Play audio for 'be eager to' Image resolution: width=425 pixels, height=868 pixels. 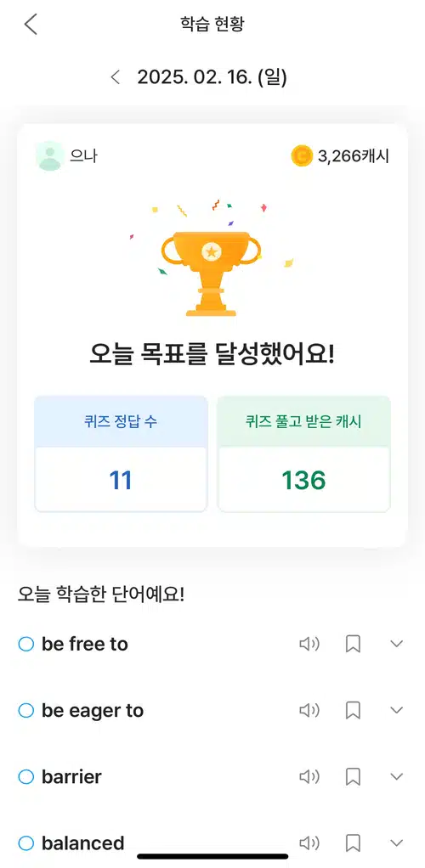309,710
